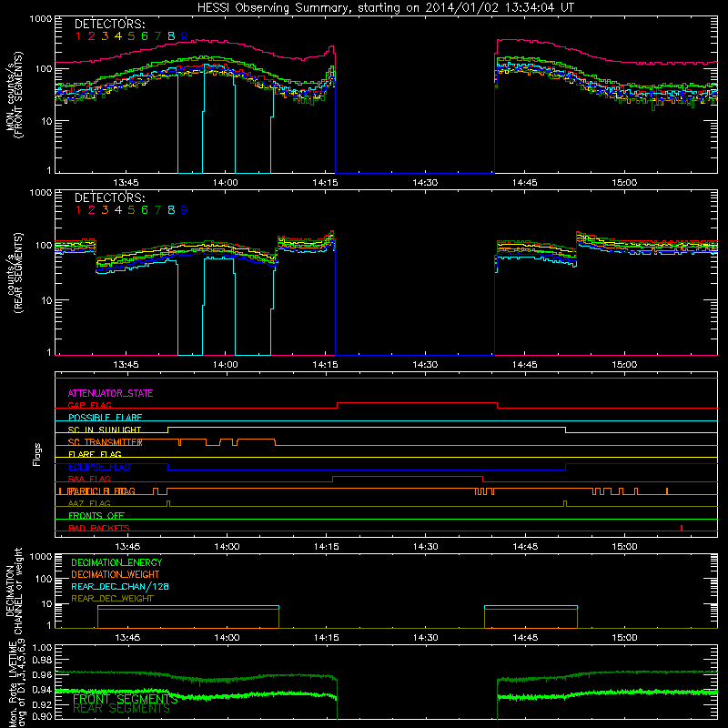728x728 pixels.
Task: Click DECIMATION CHANNEL or weight axis title
Action: [14, 591]
